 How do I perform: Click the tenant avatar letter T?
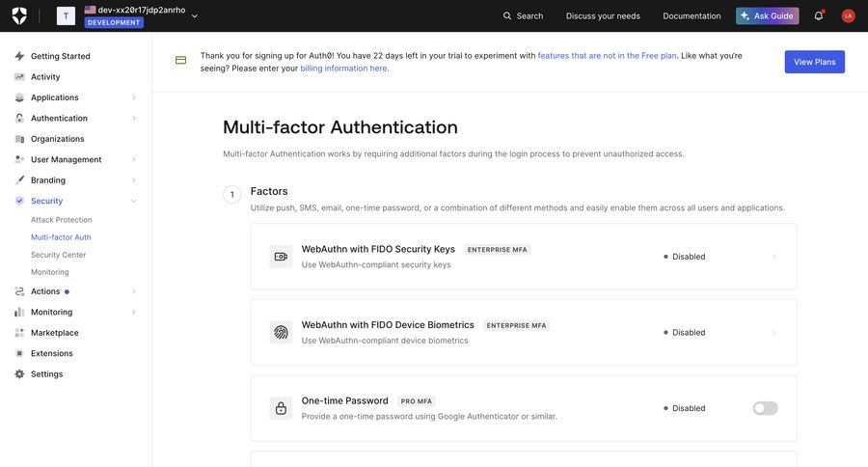[x=66, y=15]
